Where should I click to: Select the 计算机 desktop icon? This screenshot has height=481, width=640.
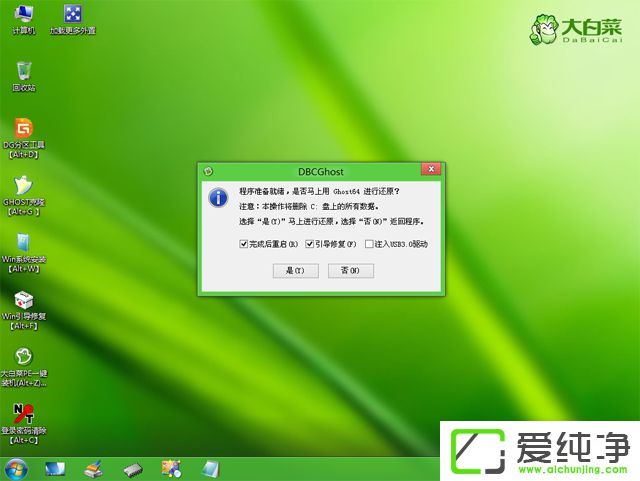point(23,15)
